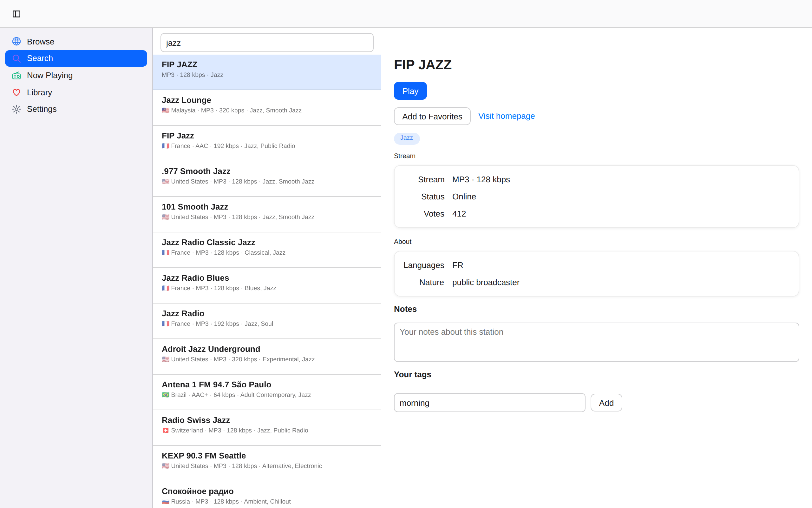Follow the Visit homepage link

click(x=506, y=116)
